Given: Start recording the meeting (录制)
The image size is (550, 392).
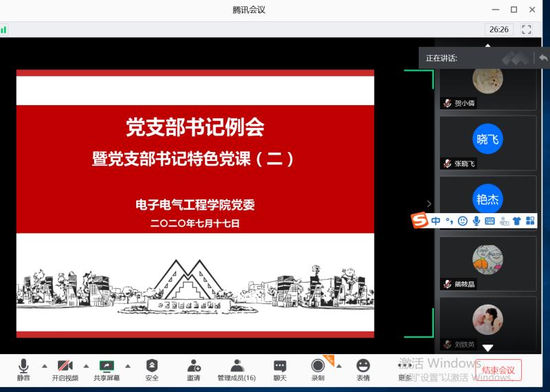Looking at the screenshot, I should click(x=318, y=369).
